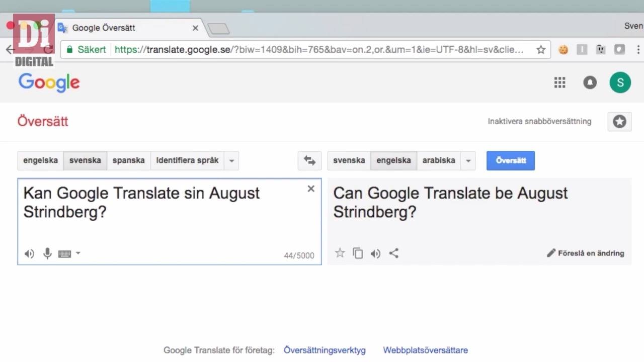Image resolution: width=644 pixels, height=362 pixels.
Task: Select engelska as target language
Action: (x=393, y=161)
